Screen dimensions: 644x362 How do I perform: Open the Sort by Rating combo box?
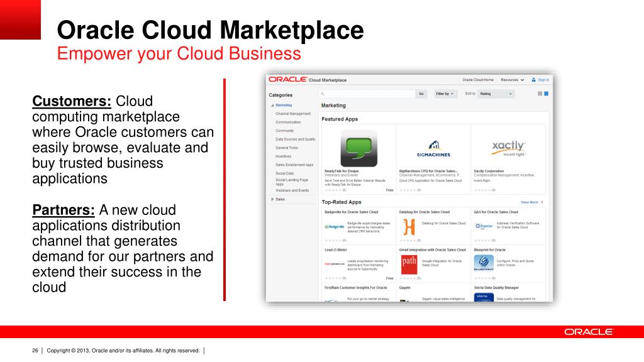(x=496, y=94)
